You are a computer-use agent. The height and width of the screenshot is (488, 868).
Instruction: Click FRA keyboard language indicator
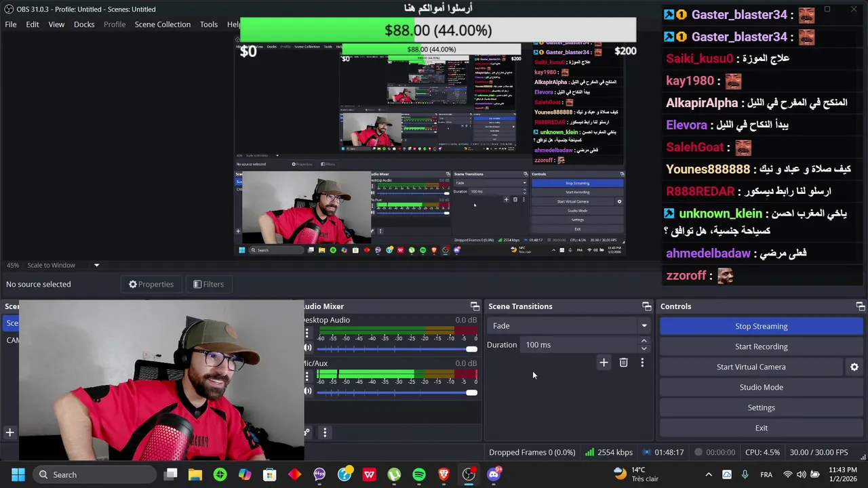click(x=766, y=474)
